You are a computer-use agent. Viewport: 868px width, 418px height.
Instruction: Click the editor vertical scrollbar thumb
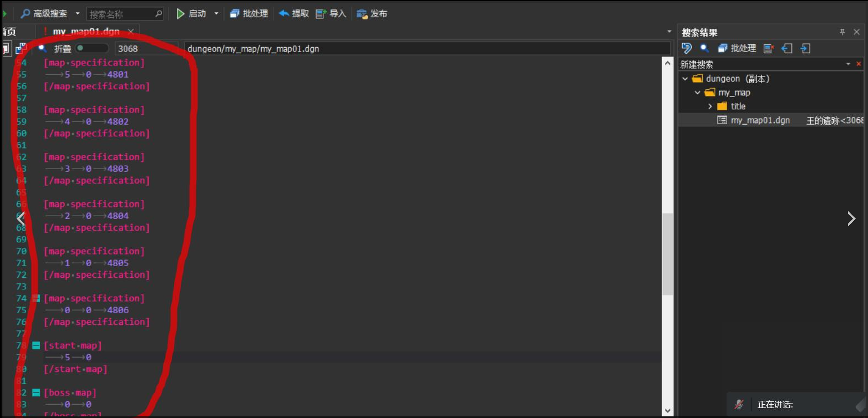(668, 254)
